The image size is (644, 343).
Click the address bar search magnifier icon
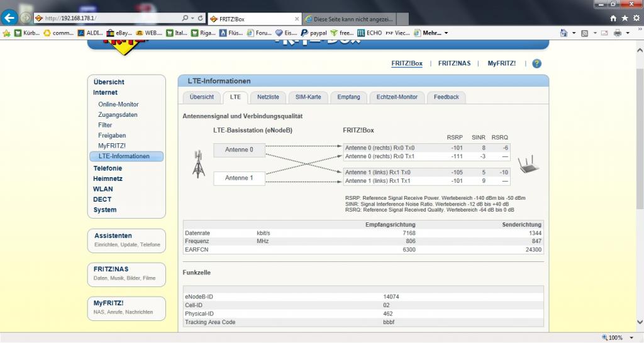coord(186,18)
